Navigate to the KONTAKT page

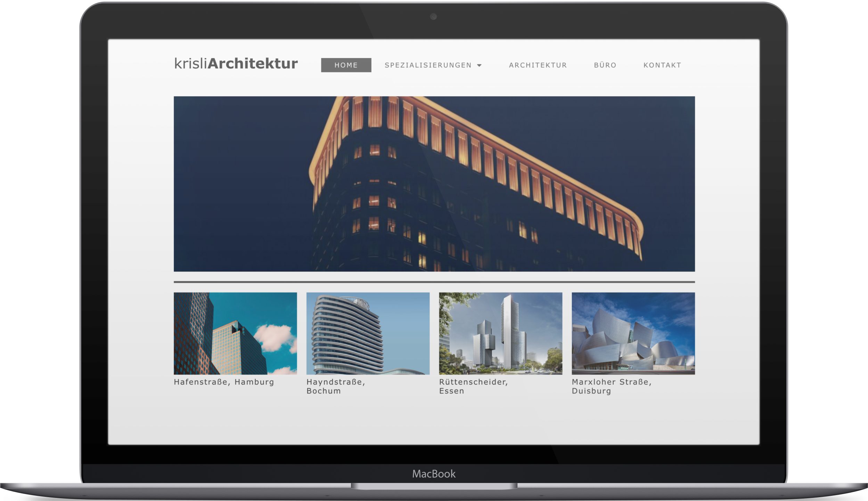click(662, 65)
